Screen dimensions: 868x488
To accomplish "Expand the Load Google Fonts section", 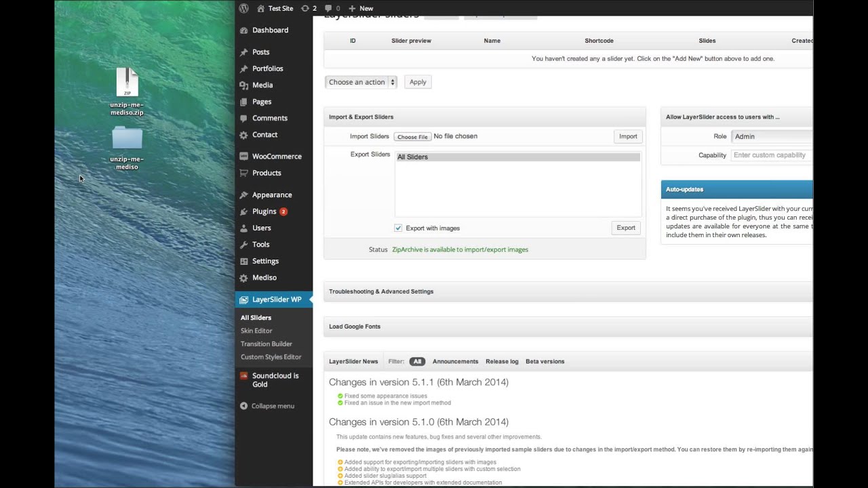I will 355,327.
